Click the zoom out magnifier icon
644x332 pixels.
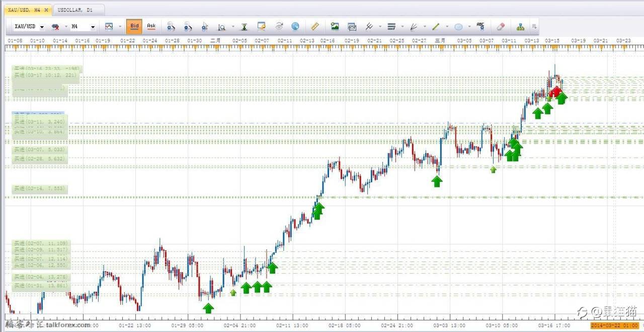tap(188, 26)
